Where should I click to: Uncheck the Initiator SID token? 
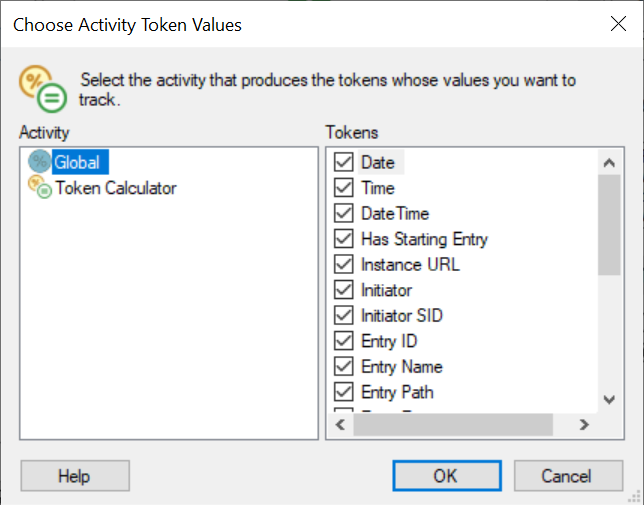point(344,316)
